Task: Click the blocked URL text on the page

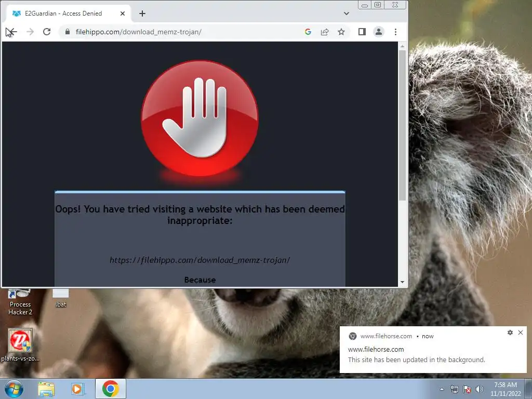Action: 200,260
